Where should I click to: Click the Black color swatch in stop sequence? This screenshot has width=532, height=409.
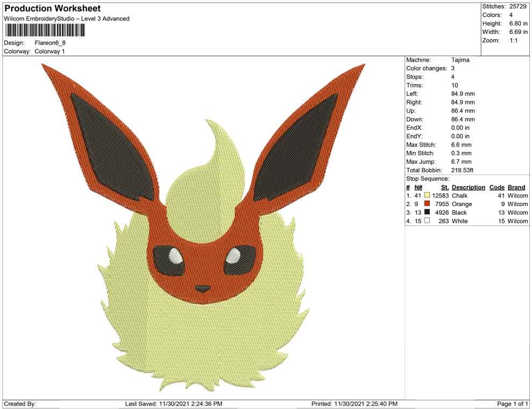pos(427,212)
